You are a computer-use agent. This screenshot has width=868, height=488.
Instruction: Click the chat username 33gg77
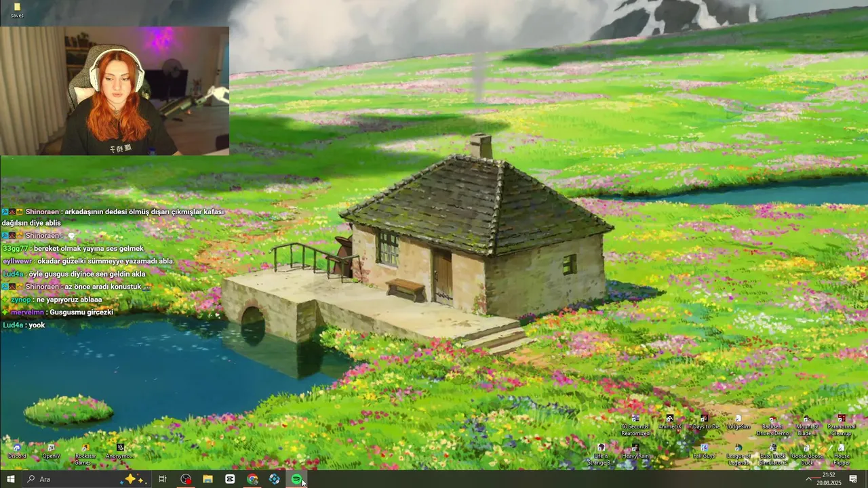pyautogui.click(x=16, y=249)
